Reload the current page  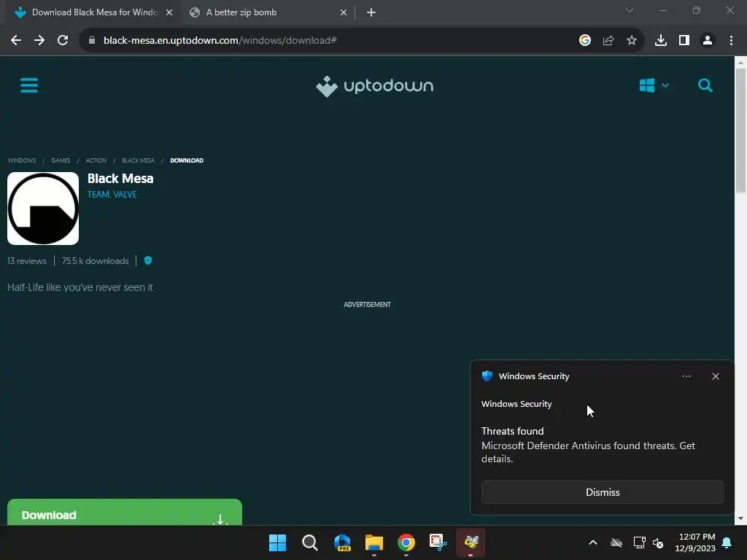click(63, 41)
